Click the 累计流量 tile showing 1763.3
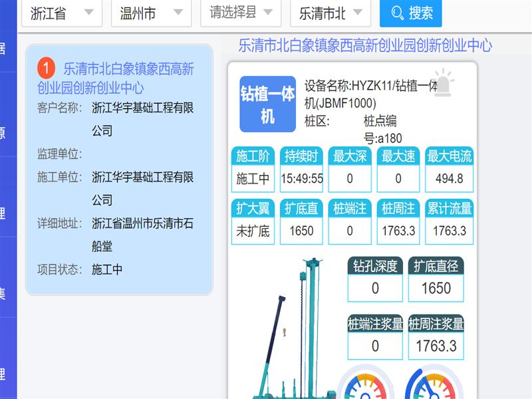Screen dimensions: 532x399 coord(450,222)
